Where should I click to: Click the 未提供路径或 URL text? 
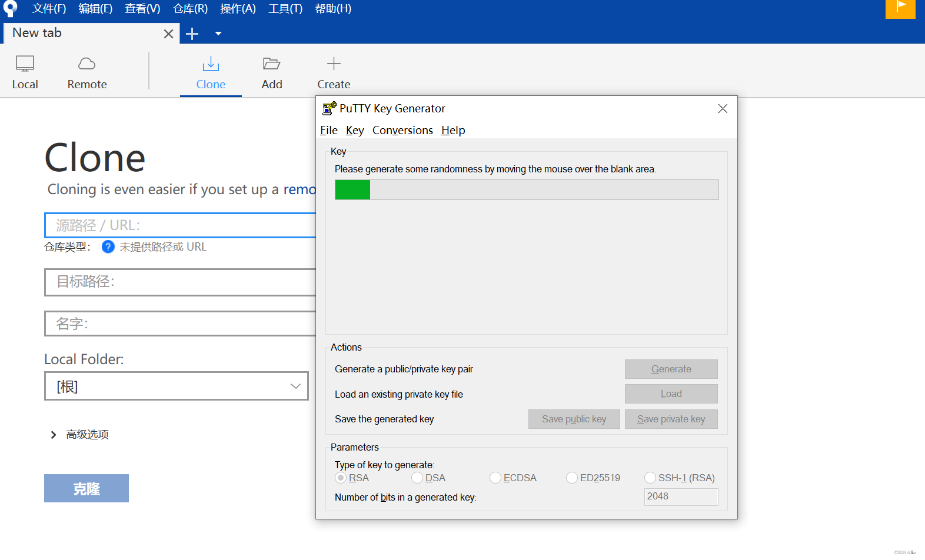click(x=163, y=247)
